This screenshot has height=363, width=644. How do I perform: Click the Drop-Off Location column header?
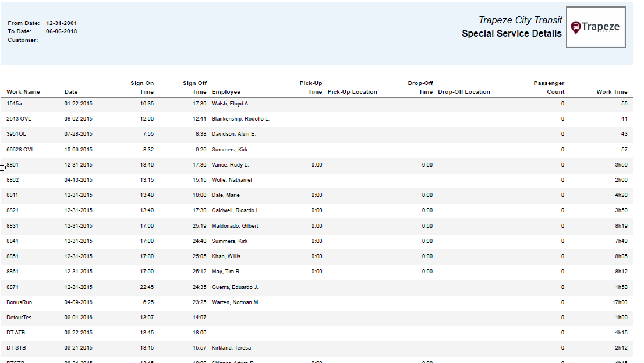point(464,92)
